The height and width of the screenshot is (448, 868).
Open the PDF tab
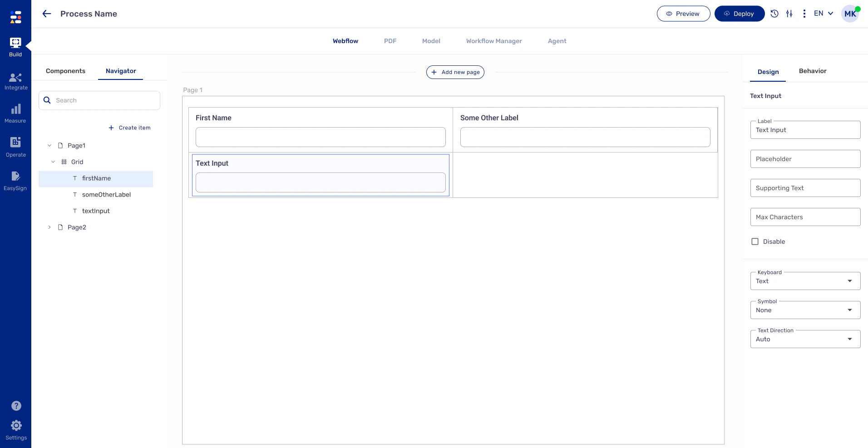click(x=390, y=41)
